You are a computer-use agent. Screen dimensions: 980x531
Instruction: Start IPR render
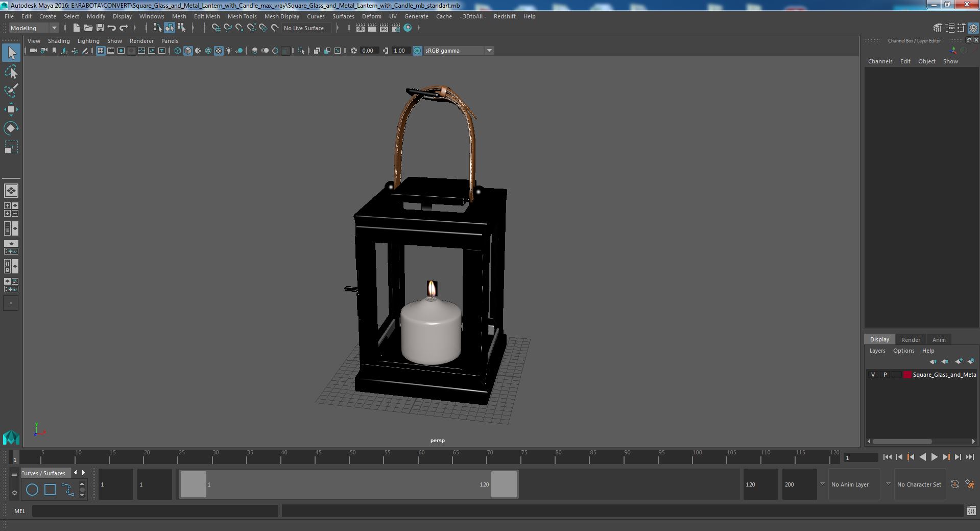(384, 28)
